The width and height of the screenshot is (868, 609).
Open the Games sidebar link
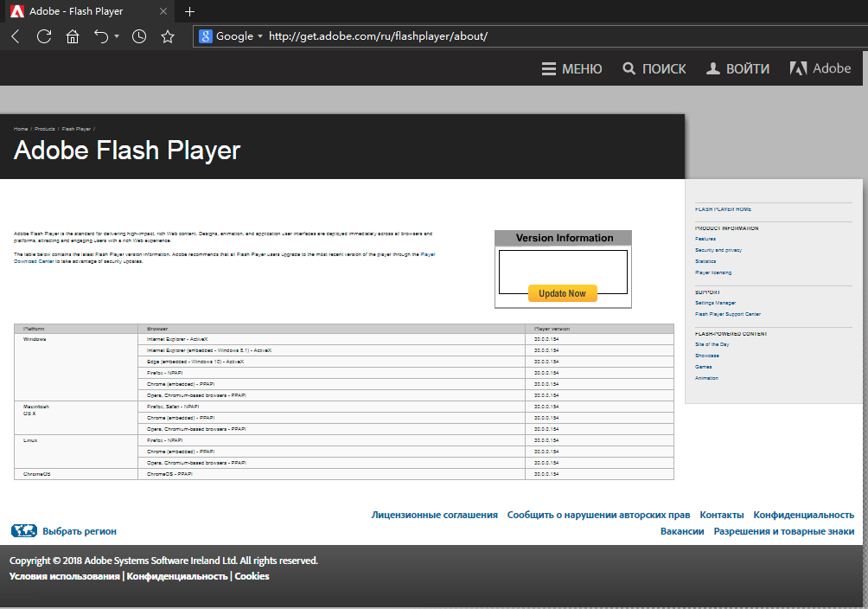(704, 367)
